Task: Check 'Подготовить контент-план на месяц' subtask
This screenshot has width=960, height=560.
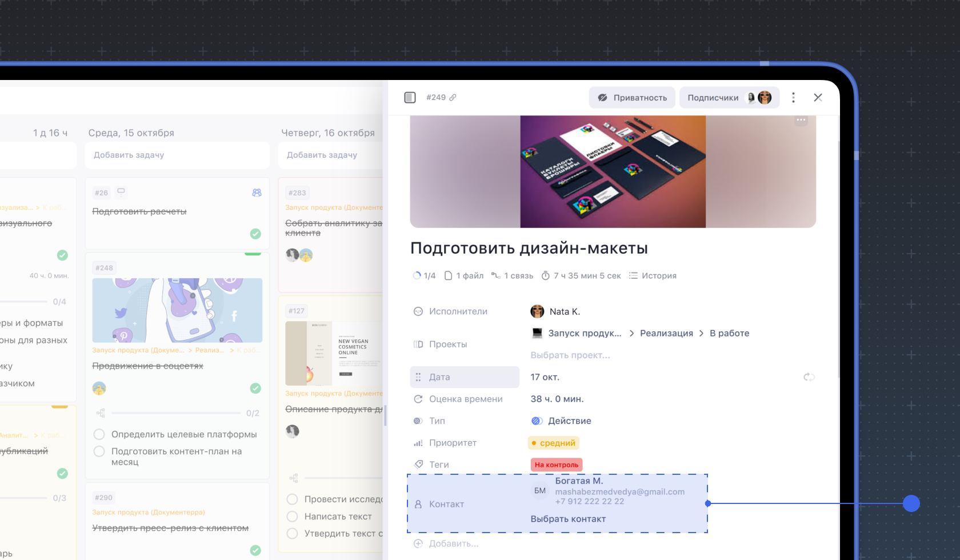Action: pos(99,451)
